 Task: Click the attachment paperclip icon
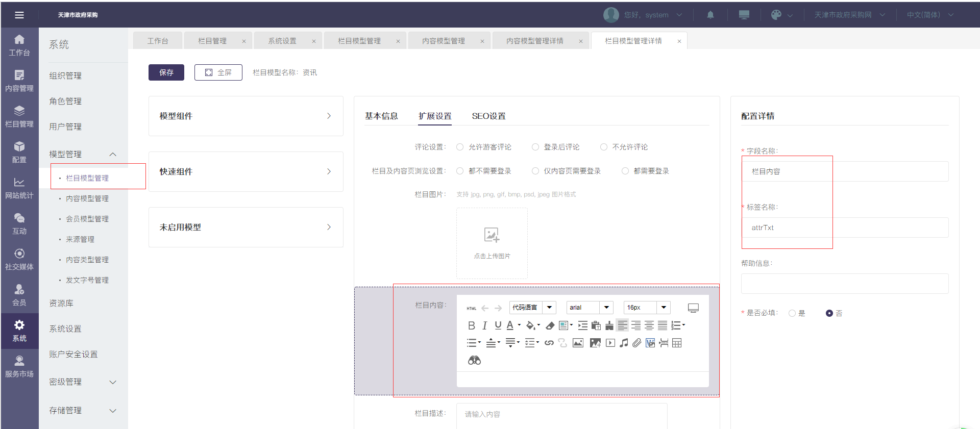point(636,343)
